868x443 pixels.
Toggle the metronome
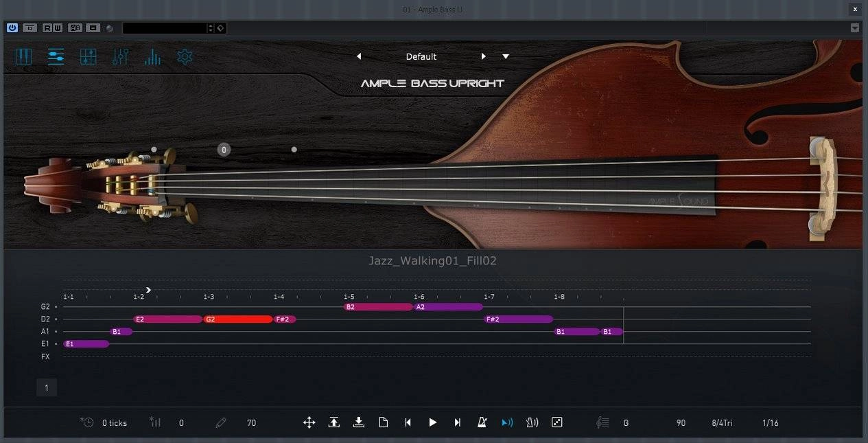pos(482,422)
